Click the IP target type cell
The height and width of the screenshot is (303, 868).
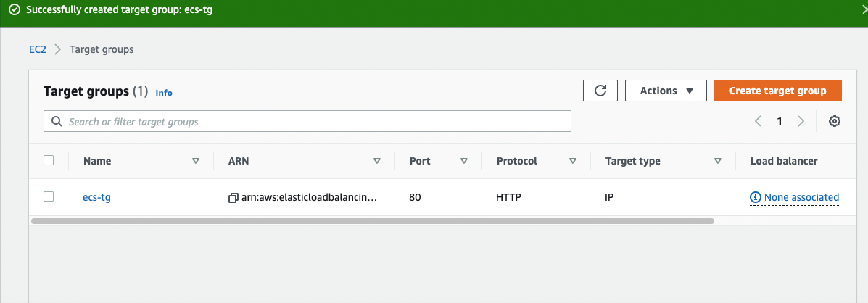point(609,197)
